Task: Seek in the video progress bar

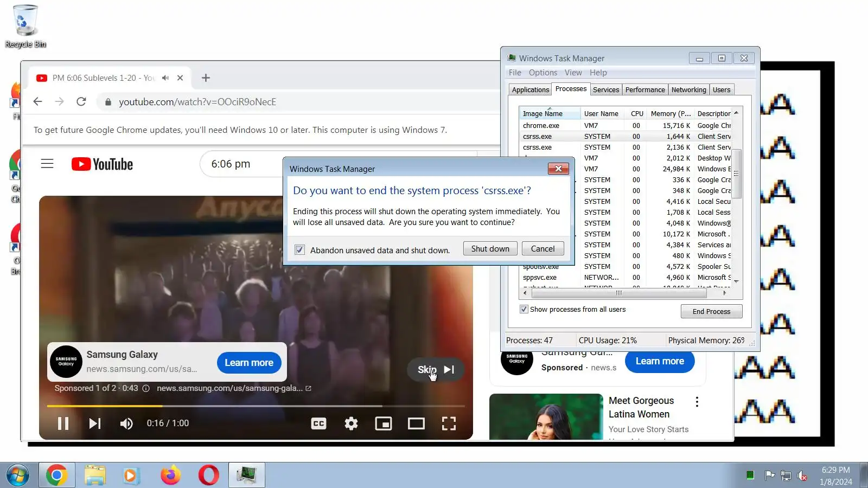Action: 256,406
